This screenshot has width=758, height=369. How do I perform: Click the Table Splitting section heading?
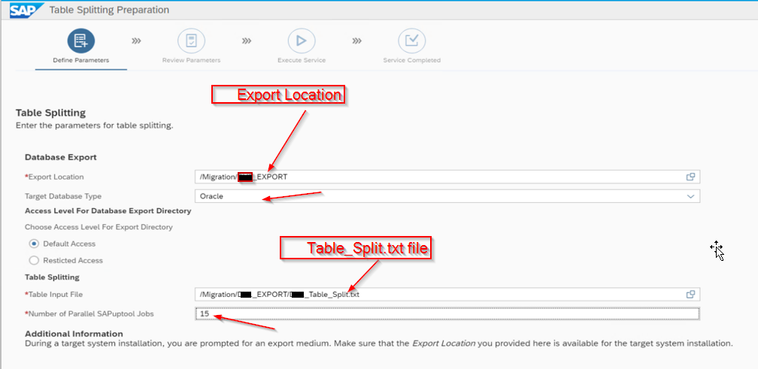tap(51, 113)
